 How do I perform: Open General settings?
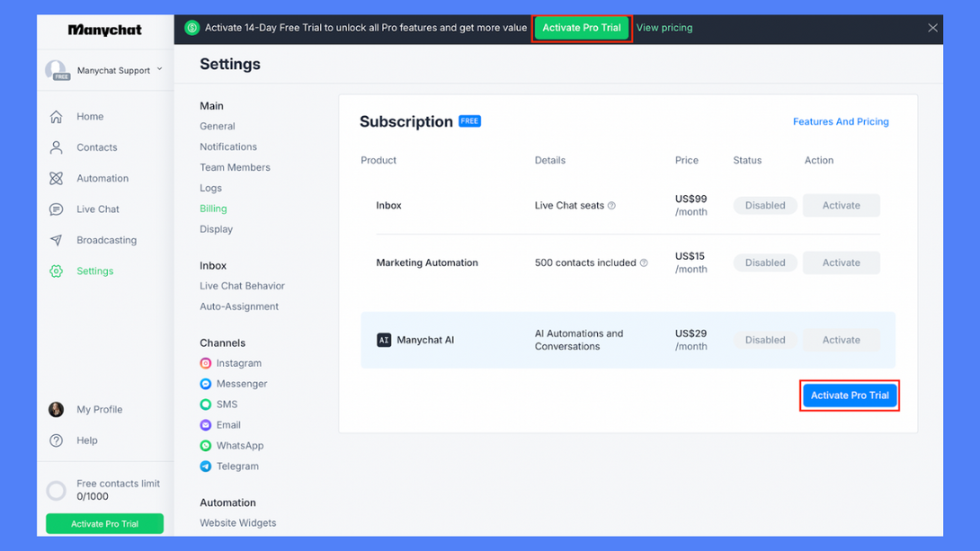(218, 126)
